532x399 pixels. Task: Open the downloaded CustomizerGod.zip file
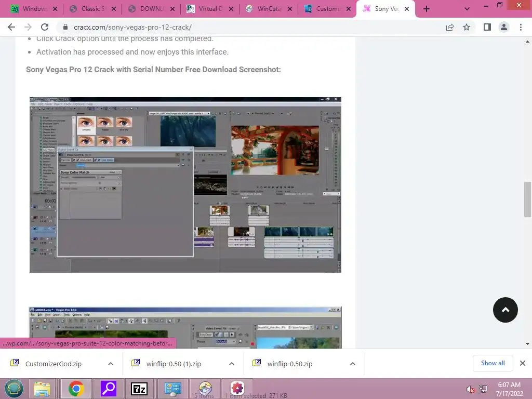54,364
